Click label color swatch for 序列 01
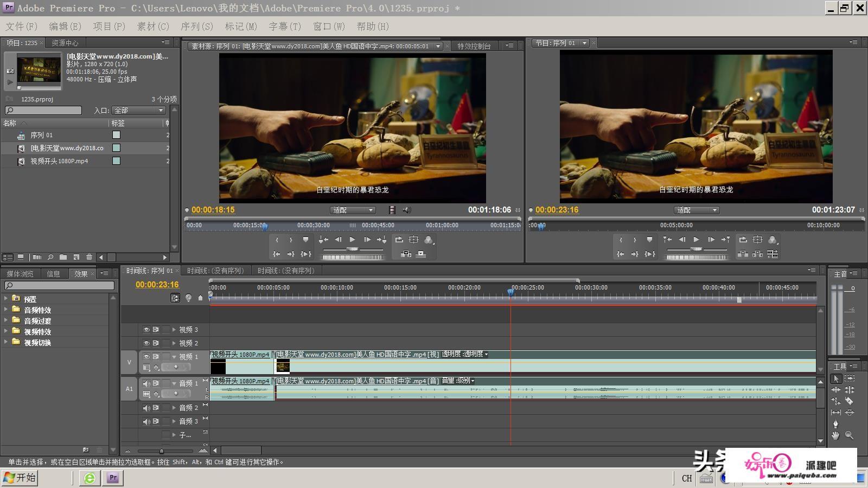868x488 pixels. [116, 135]
